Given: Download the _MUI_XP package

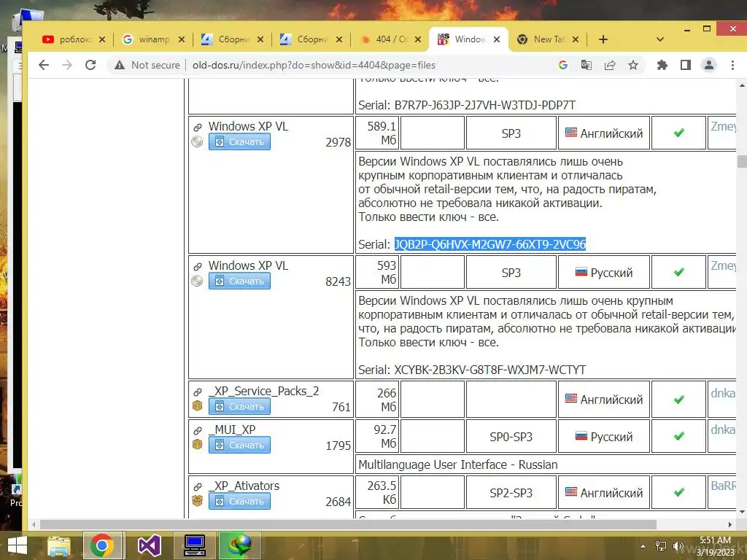Looking at the screenshot, I should click(239, 446).
